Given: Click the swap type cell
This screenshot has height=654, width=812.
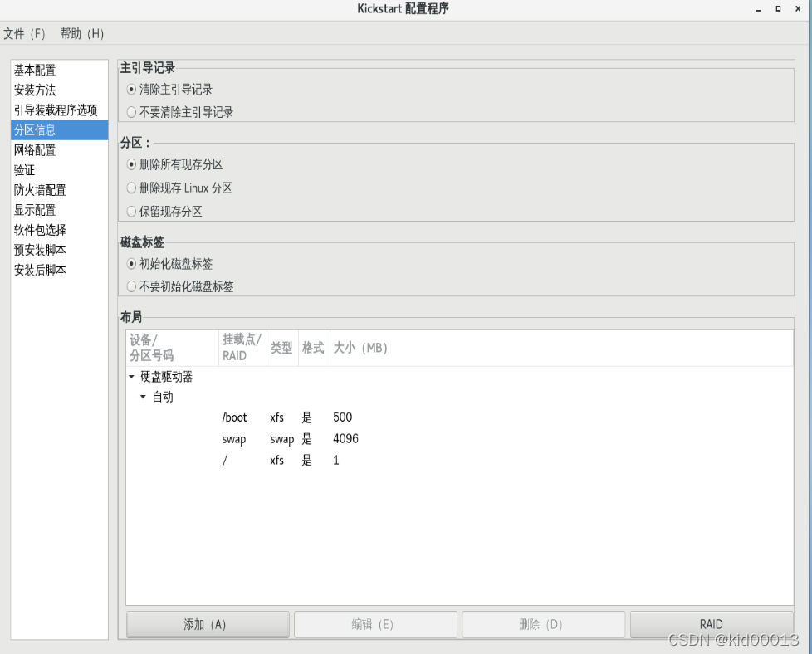Looking at the screenshot, I should pos(281,440).
